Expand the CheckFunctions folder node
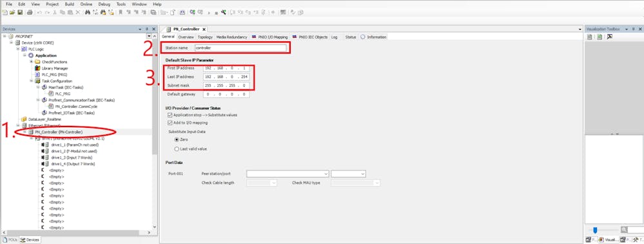 (31, 62)
